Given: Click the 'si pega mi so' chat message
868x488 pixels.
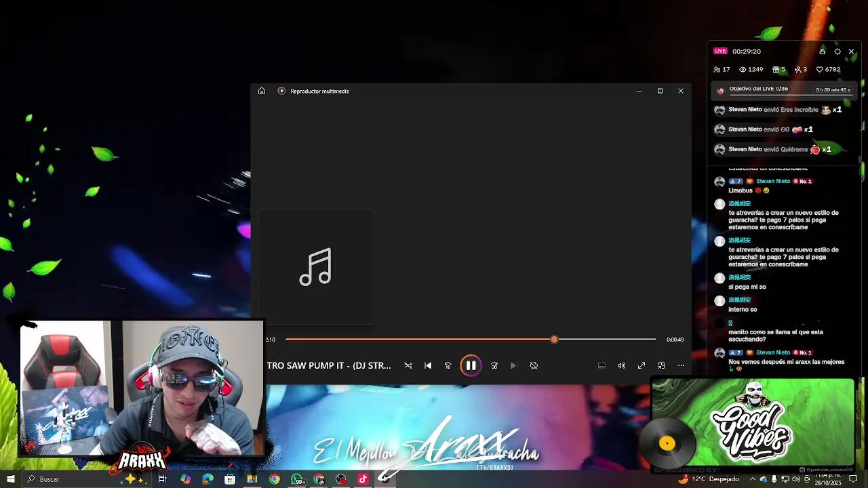Looking at the screenshot, I should point(747,287).
